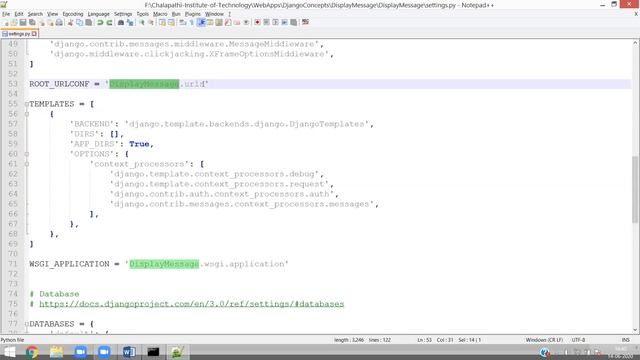Screen dimensions: 640x360
Task: Zoom out with the toolbar magnifier icon
Action: (151, 22)
